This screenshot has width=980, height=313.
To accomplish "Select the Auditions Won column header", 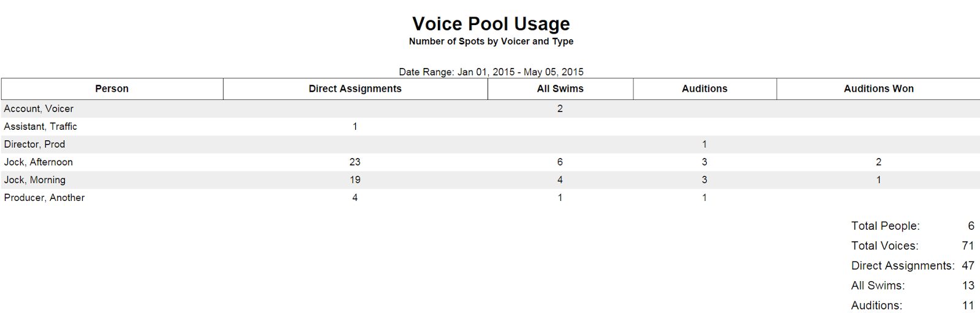I will pos(878,89).
